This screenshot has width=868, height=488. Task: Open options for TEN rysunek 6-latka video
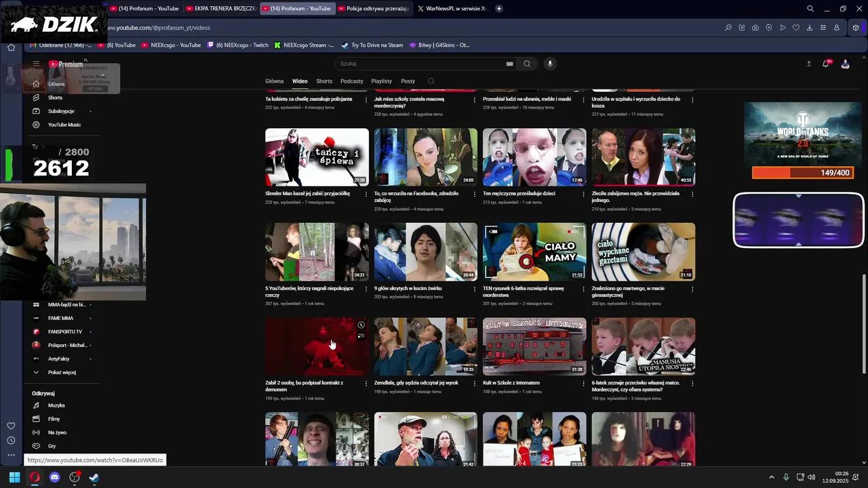[583, 289]
